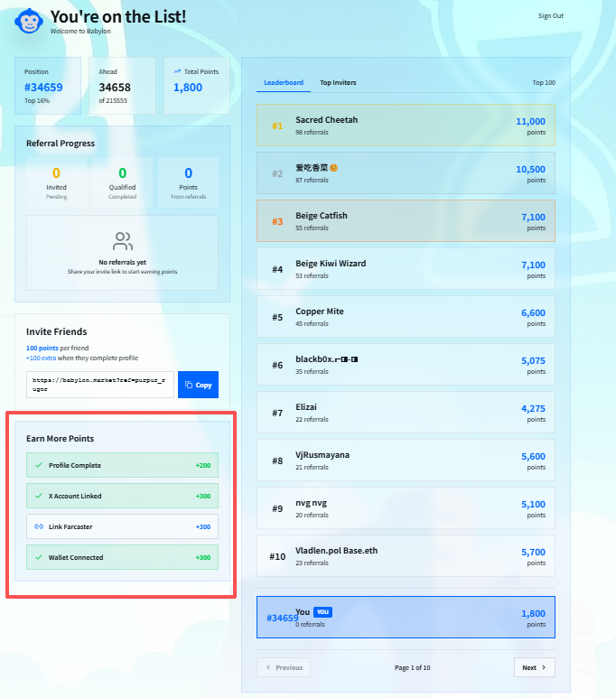This screenshot has width=616, height=698.
Task: Click the Wallet Connected checkmark
Action: [39, 557]
